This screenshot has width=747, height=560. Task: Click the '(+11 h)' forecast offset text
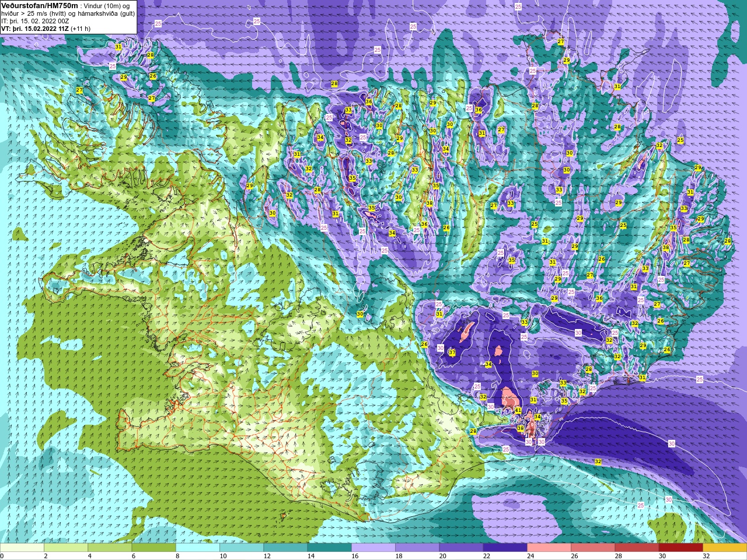[79, 29]
